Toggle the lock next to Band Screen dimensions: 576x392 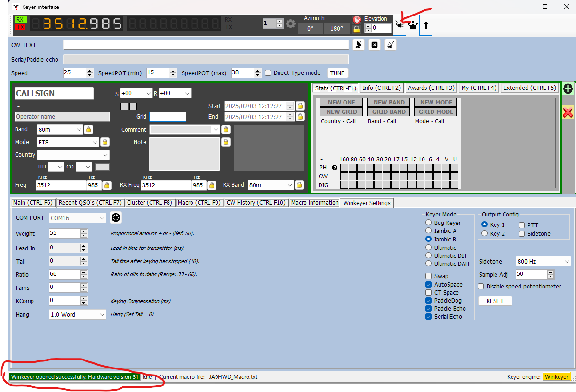click(88, 129)
